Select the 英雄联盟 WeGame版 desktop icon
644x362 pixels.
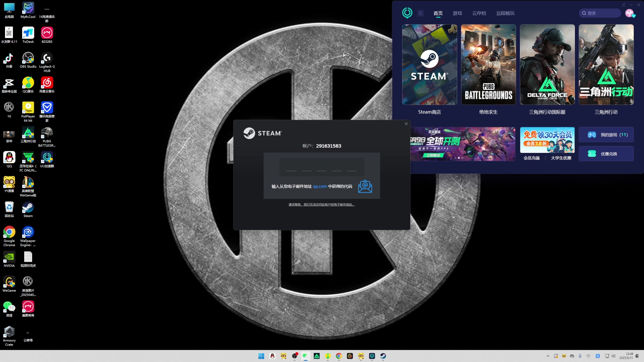pyautogui.click(x=28, y=186)
